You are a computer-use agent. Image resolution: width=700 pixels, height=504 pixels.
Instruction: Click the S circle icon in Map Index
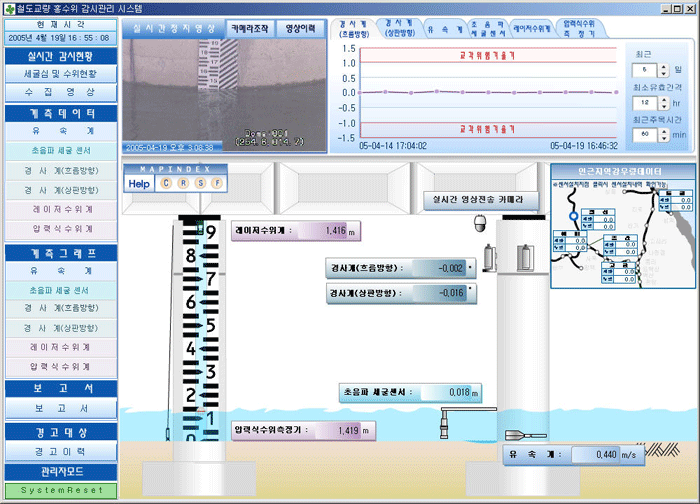tap(200, 184)
